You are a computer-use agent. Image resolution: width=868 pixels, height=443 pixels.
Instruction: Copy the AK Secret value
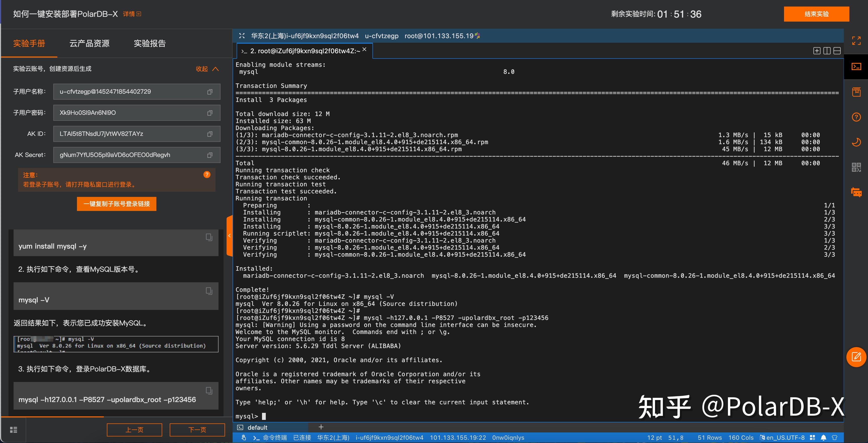click(x=210, y=155)
